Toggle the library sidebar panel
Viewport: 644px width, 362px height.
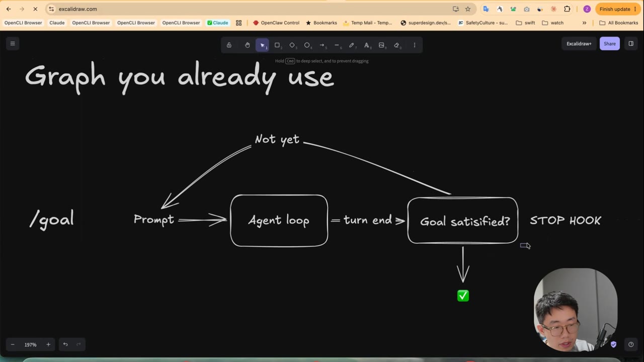tap(631, 44)
